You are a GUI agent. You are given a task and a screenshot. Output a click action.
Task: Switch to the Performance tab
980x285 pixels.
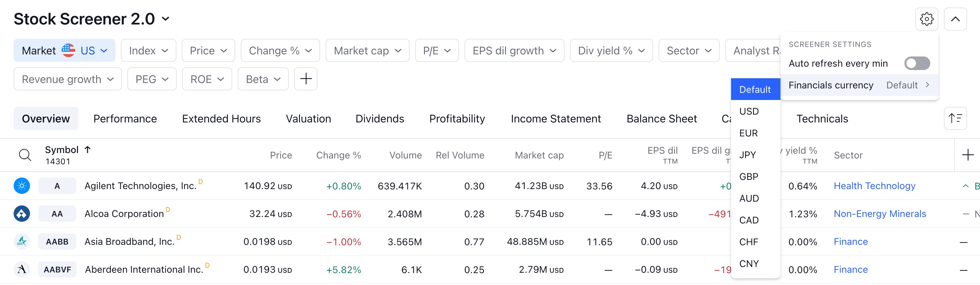point(125,119)
